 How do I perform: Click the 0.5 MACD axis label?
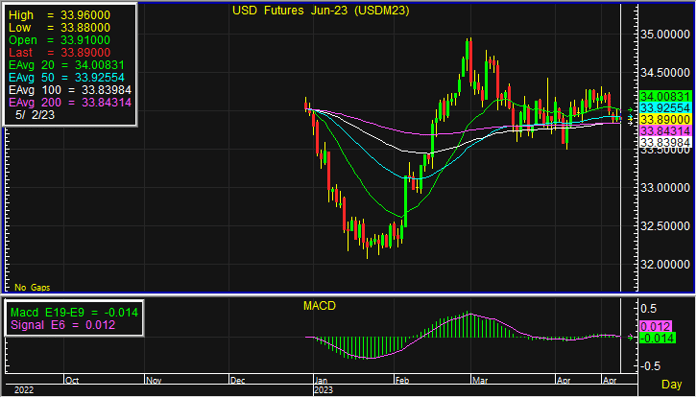(x=648, y=308)
